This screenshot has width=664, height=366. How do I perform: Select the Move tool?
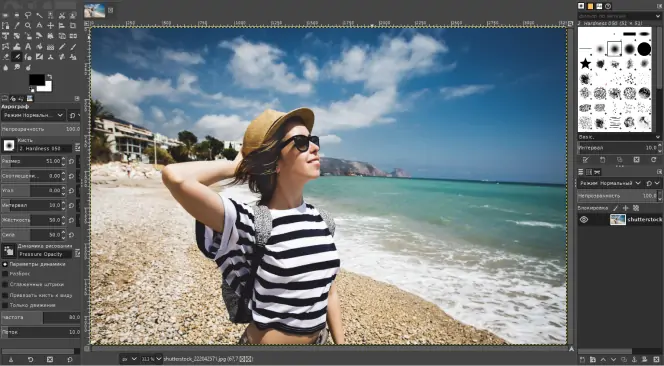(50, 25)
